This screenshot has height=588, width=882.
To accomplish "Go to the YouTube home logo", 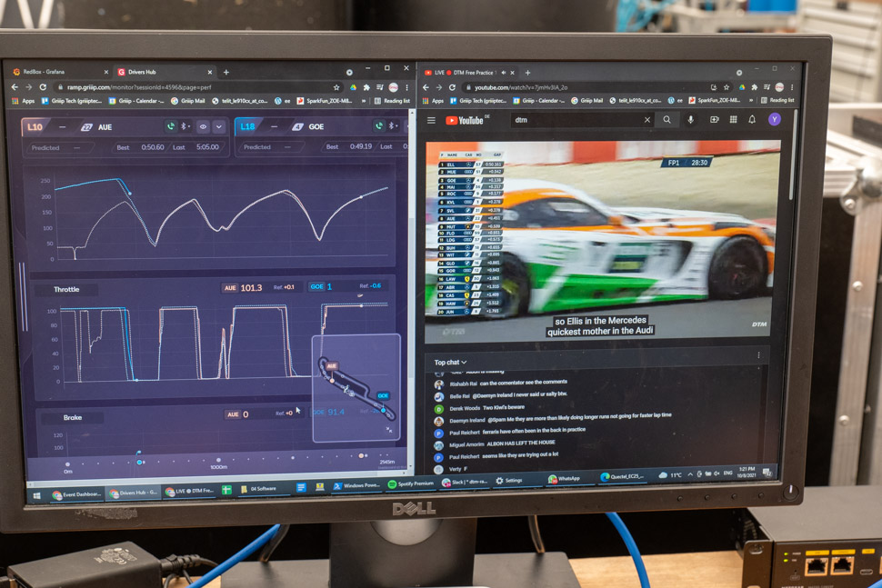I will click(465, 120).
